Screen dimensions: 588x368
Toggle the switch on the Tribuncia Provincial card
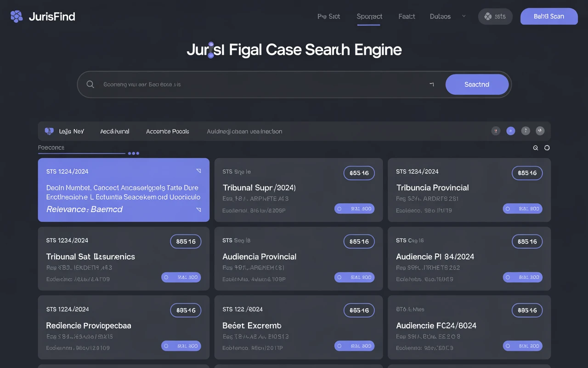pos(523,208)
